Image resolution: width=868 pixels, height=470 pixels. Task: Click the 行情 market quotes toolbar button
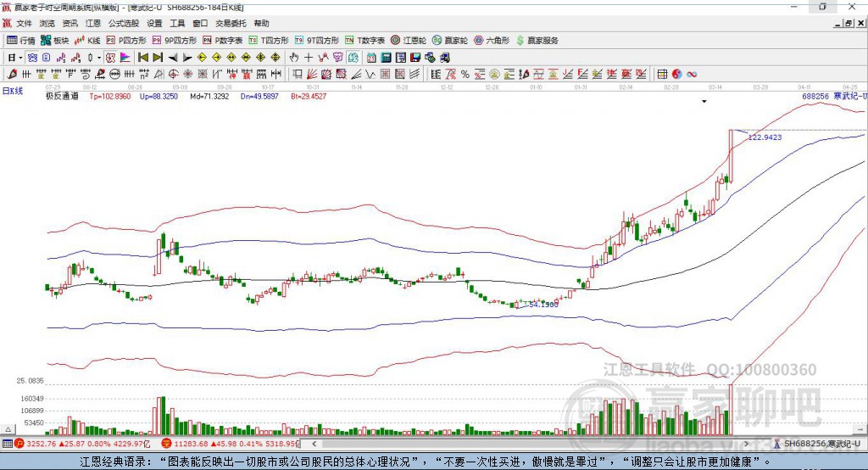pyautogui.click(x=21, y=40)
